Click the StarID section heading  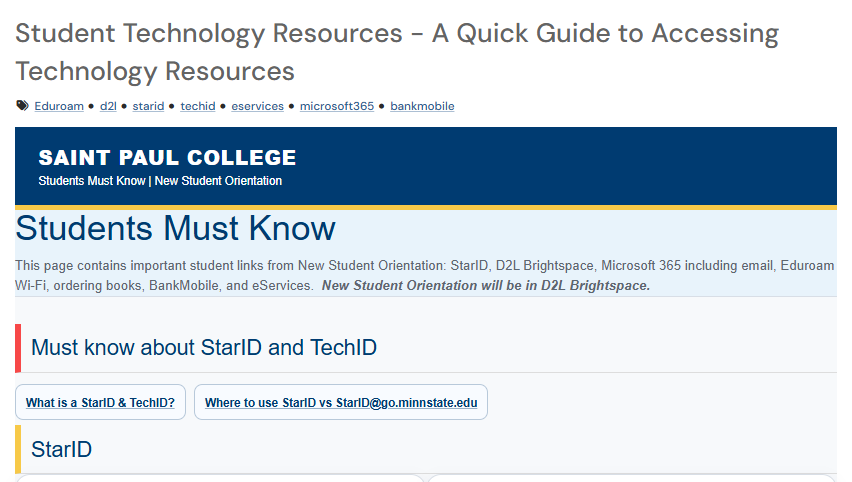61,449
